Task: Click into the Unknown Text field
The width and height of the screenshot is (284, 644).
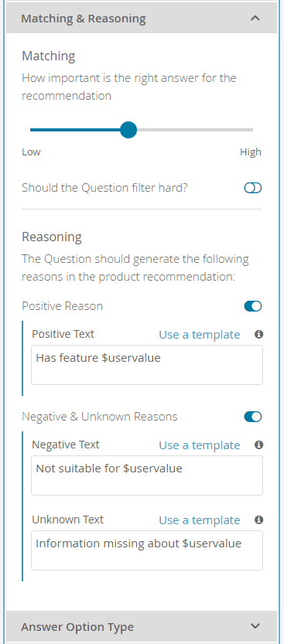Action: point(147,550)
